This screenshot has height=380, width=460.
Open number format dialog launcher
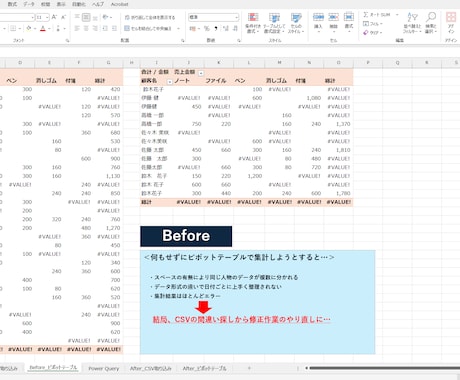click(239, 41)
